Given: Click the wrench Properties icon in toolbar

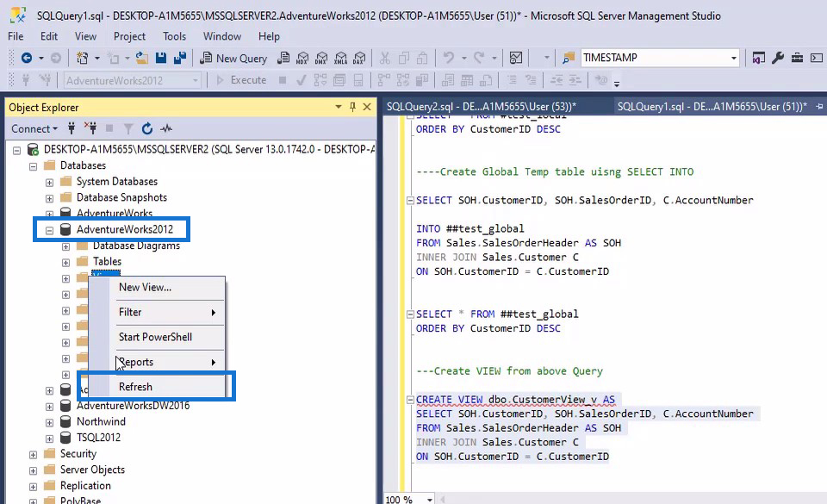Looking at the screenshot, I should point(778,58).
